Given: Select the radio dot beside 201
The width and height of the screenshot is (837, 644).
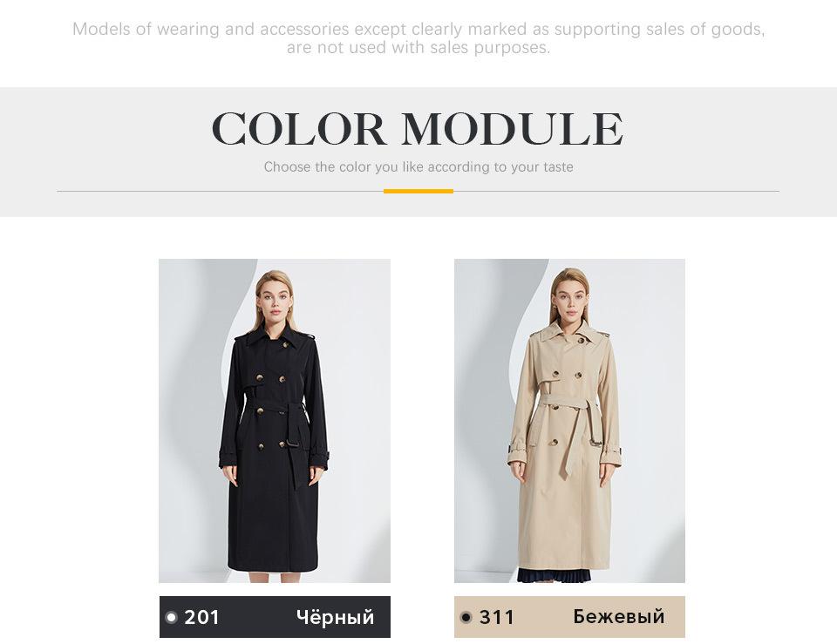Looking at the screenshot, I should coord(171,618).
